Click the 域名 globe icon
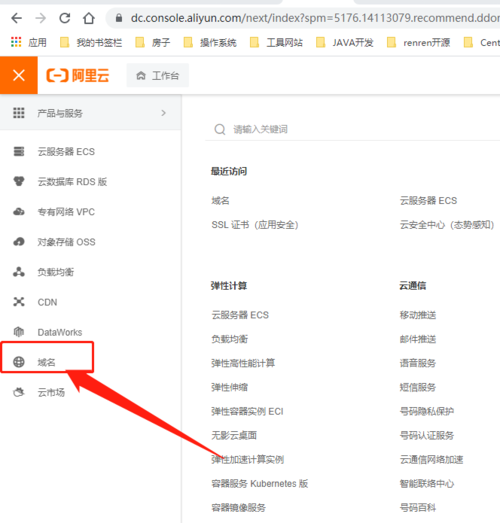 coord(19,362)
